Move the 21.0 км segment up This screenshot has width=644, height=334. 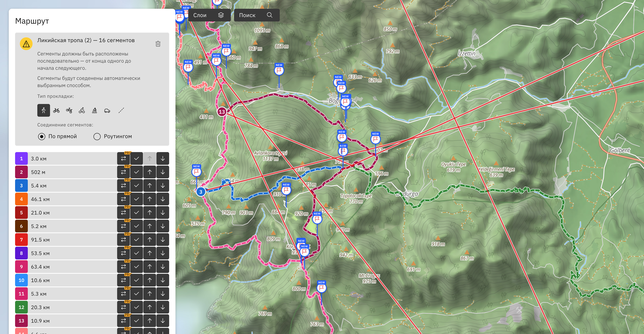tap(149, 213)
